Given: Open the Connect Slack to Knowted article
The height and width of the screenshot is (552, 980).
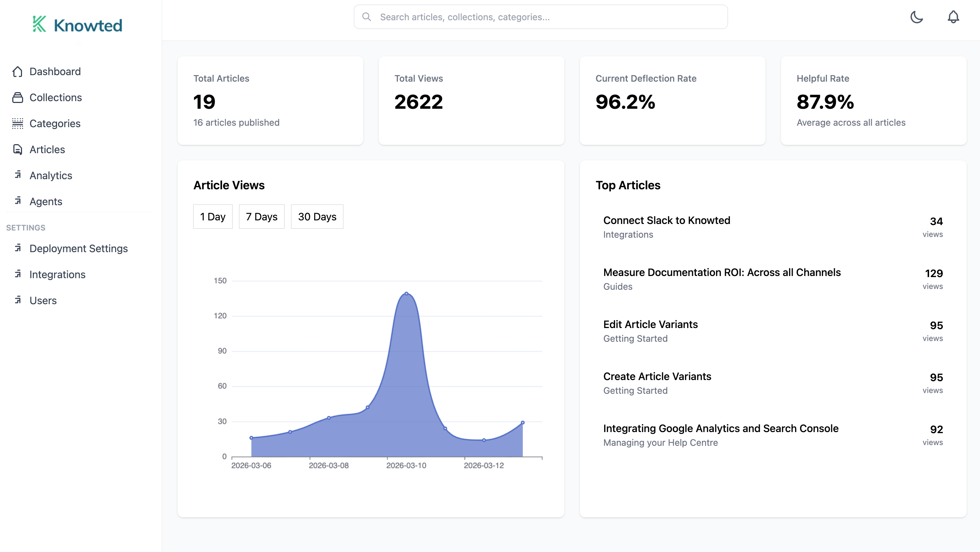Looking at the screenshot, I should tap(667, 220).
